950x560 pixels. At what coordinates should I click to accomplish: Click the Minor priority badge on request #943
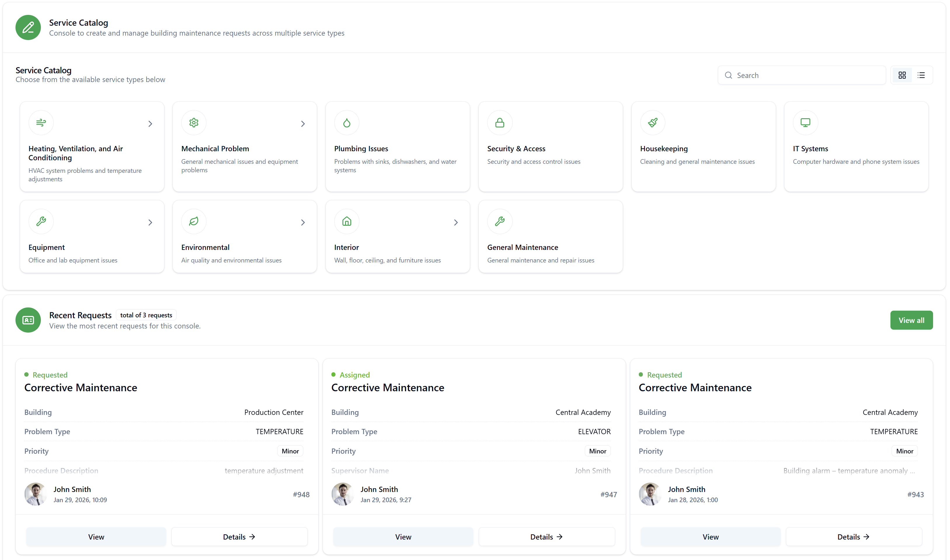click(x=905, y=451)
